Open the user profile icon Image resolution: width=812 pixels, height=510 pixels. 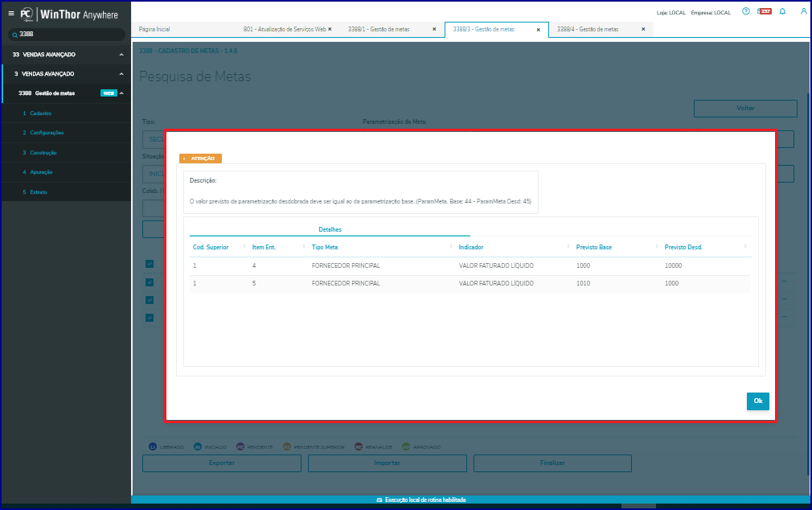(x=803, y=11)
